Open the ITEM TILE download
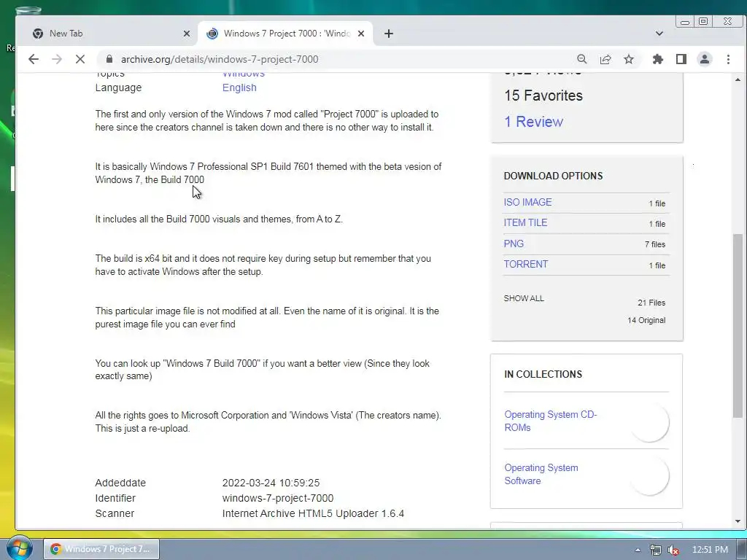747x560 pixels. point(525,222)
